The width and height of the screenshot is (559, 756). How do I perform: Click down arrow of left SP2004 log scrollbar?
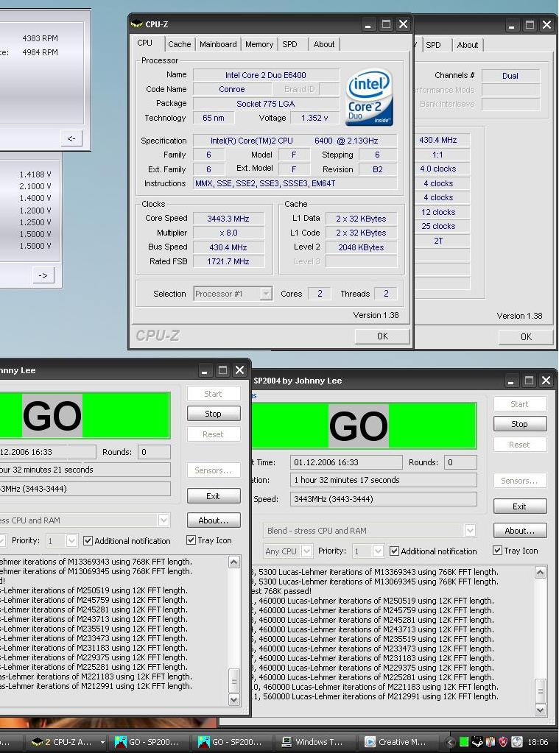pos(234,699)
